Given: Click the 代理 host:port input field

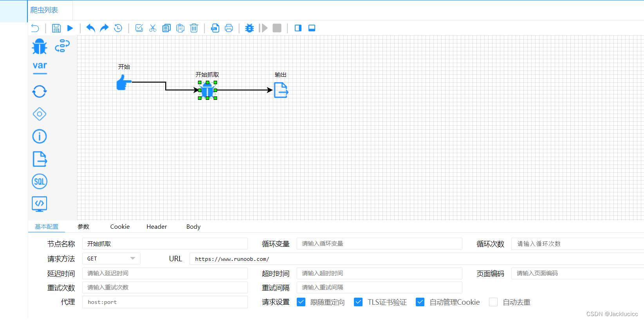Looking at the screenshot, I should coord(165,302).
